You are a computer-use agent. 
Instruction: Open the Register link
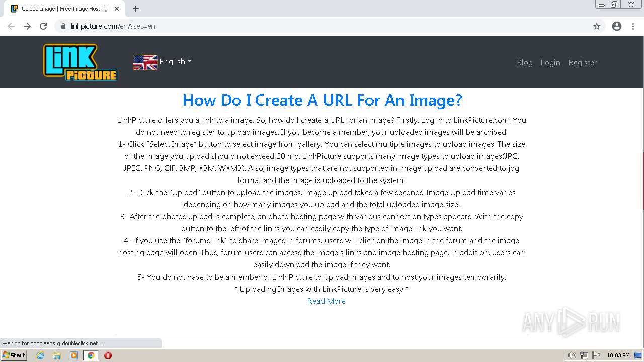coord(583,62)
